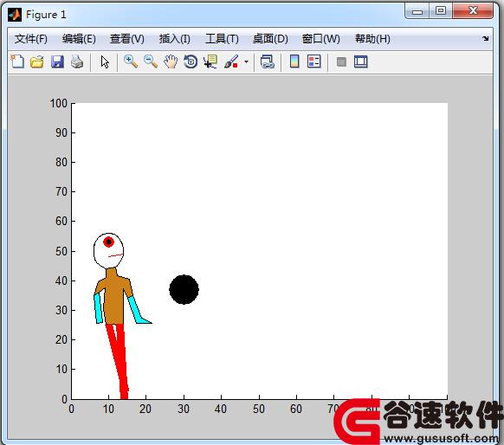
Task: Click the Link Plot icon
Action: coord(267,61)
